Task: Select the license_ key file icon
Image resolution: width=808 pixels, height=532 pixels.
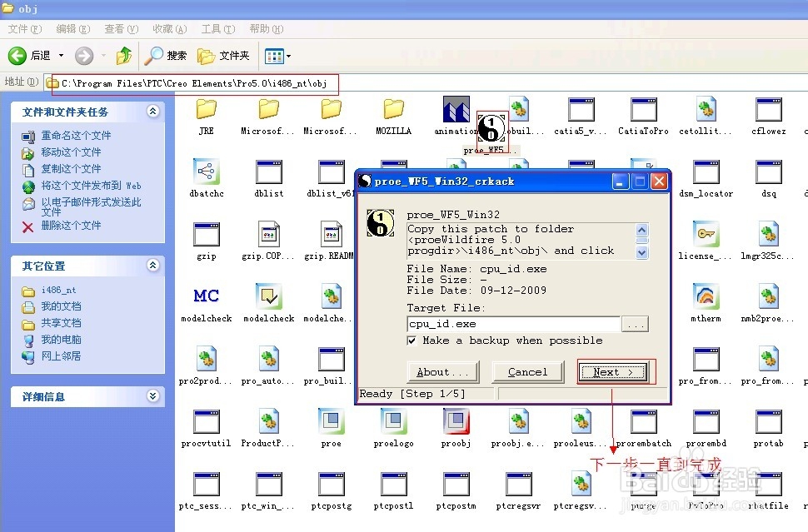Action: click(706, 234)
